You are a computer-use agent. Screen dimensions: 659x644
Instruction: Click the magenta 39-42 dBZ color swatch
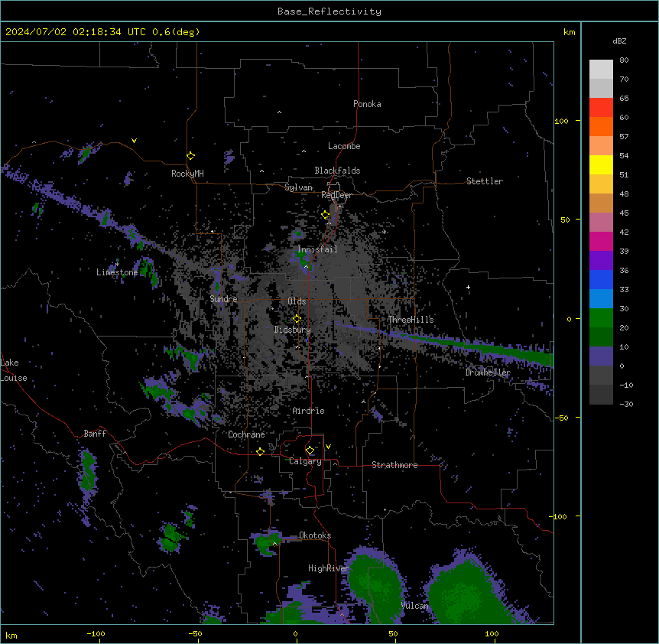(x=601, y=241)
